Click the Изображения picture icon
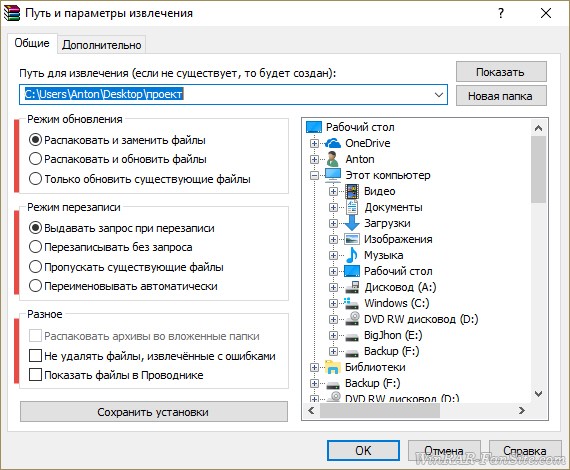This screenshot has width=570, height=470. [352, 239]
